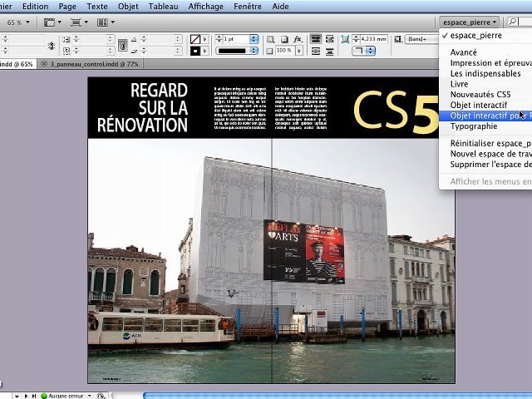Click the corner size 4,233 mm field

(x=373, y=39)
